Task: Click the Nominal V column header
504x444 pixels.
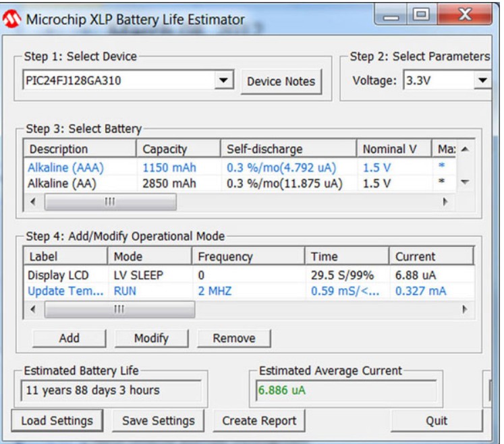Action: tap(394, 149)
